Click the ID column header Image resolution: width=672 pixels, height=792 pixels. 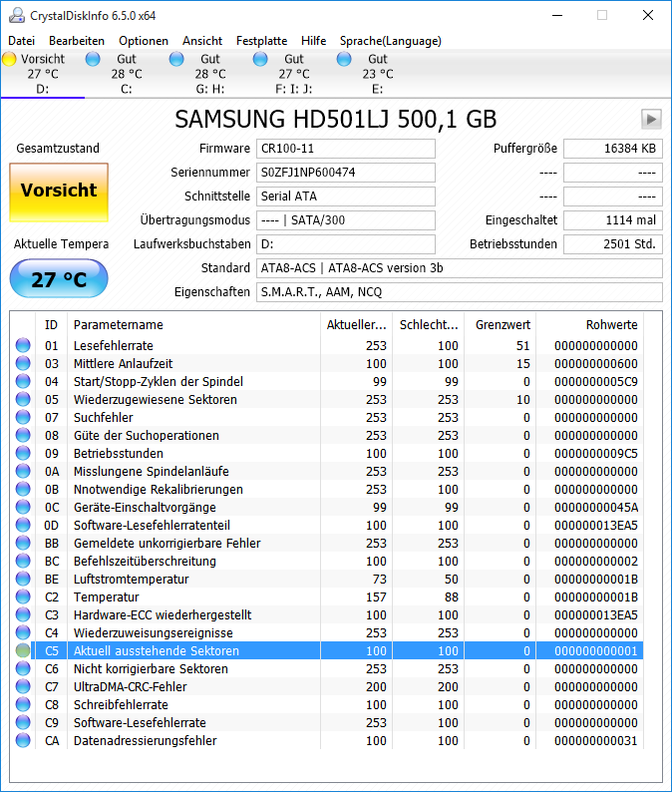click(51, 325)
